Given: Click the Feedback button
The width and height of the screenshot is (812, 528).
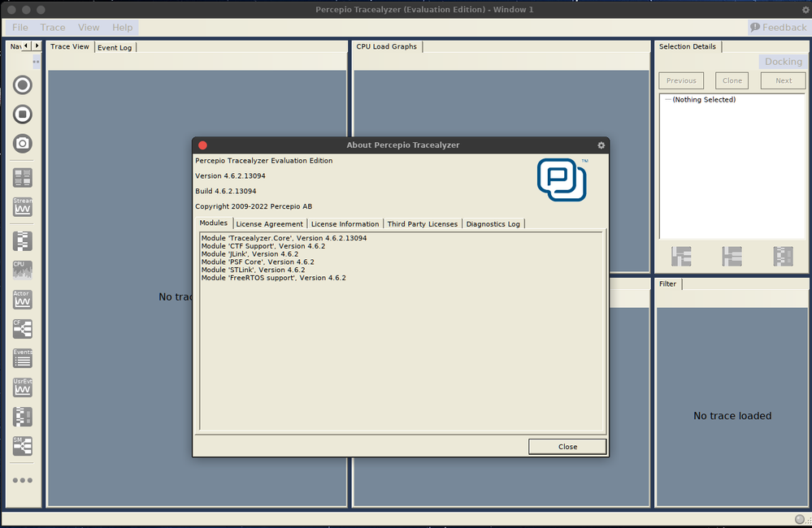Looking at the screenshot, I should point(779,28).
